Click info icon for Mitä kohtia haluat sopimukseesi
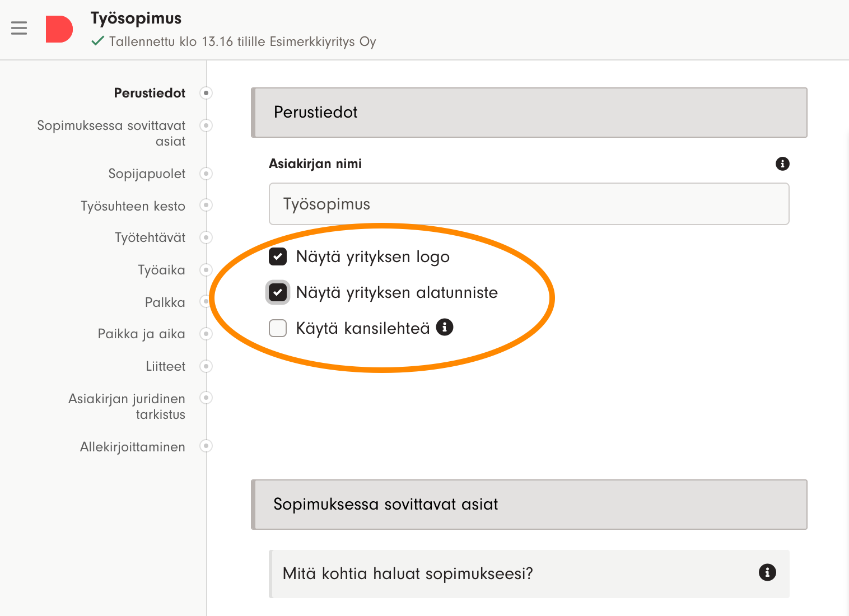The image size is (849, 616). (x=767, y=572)
